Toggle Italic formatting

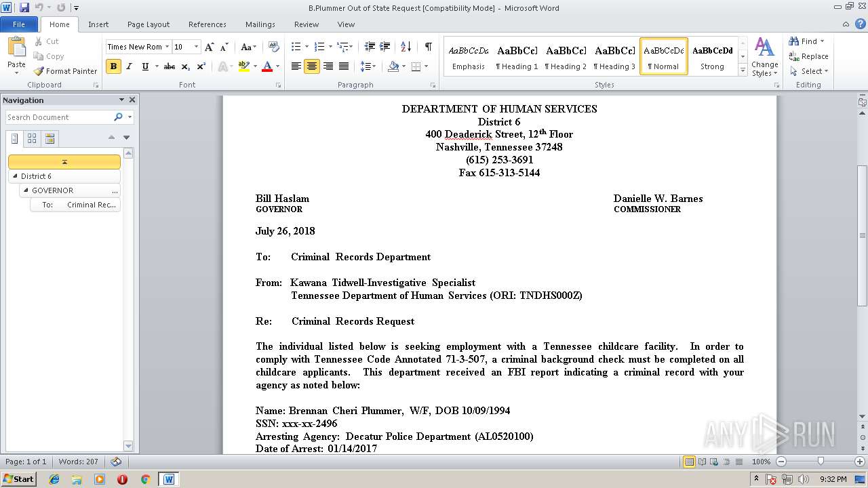point(129,66)
